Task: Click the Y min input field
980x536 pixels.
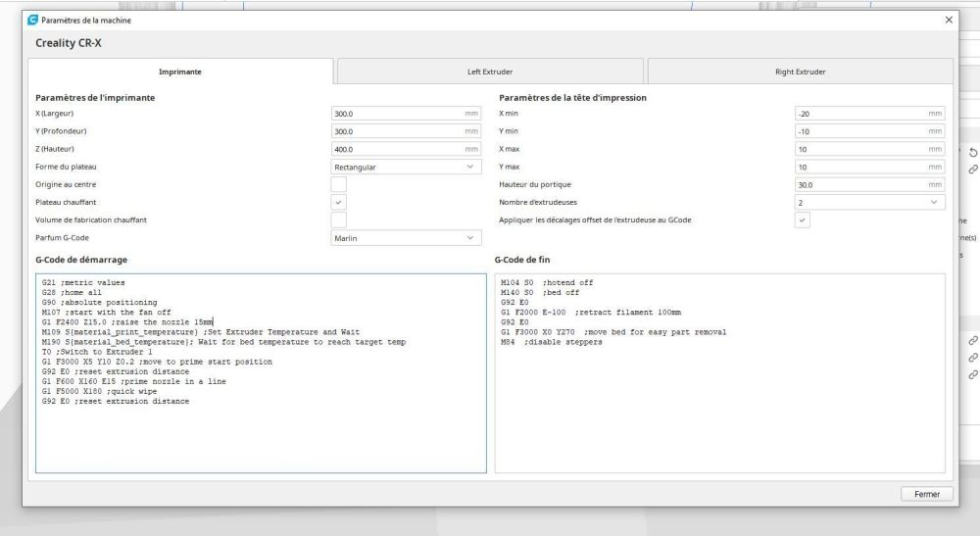Action: click(x=869, y=131)
